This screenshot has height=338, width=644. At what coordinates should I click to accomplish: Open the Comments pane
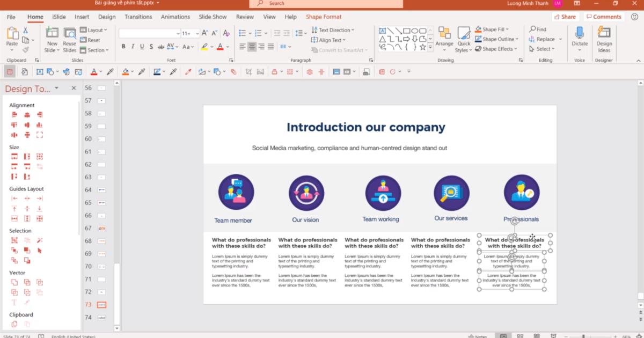[604, 17]
